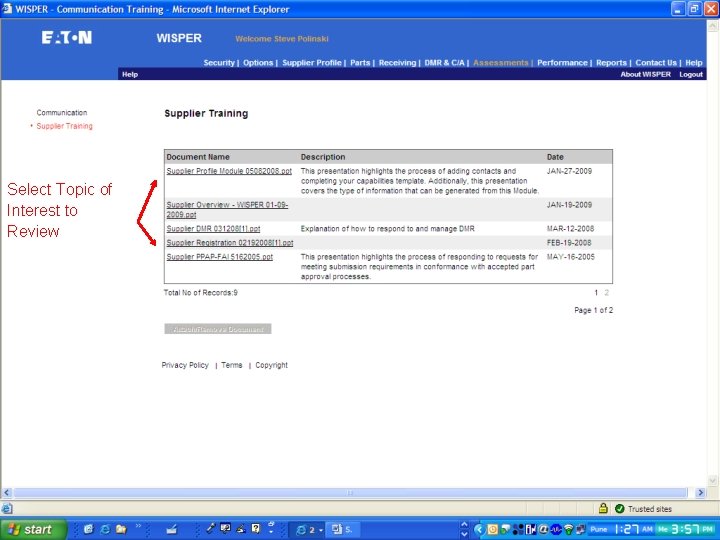Click the vertical scrollbar up arrow

click(713, 25)
